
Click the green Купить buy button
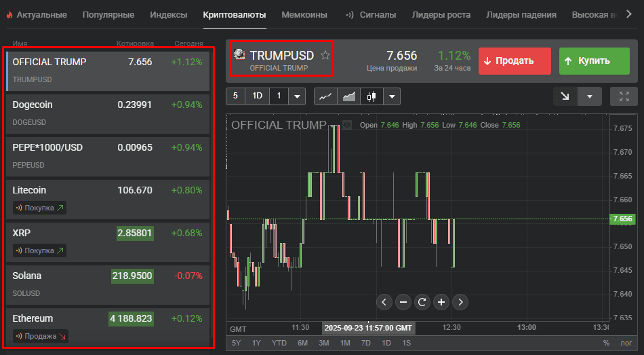pos(595,61)
